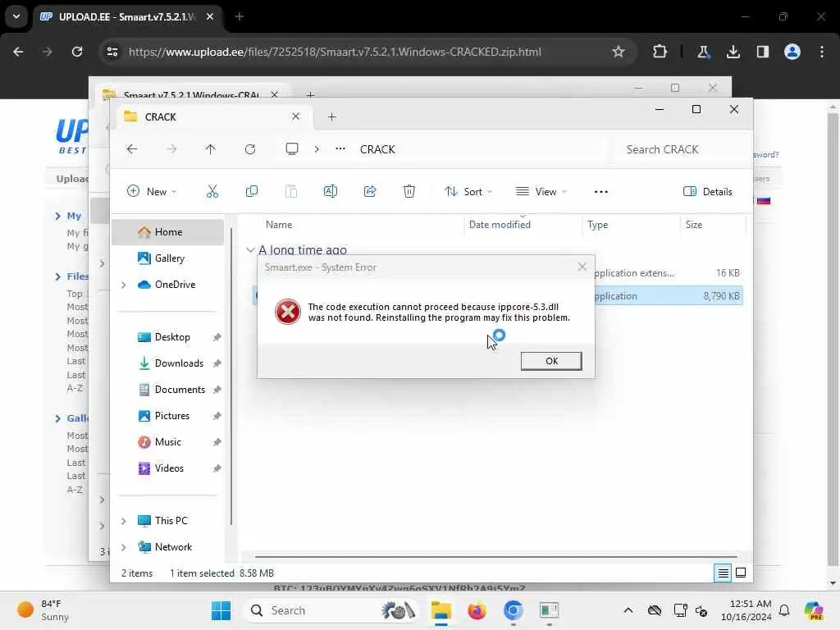840x630 pixels.
Task: Go up one folder level in Explorer
Action: [210, 149]
